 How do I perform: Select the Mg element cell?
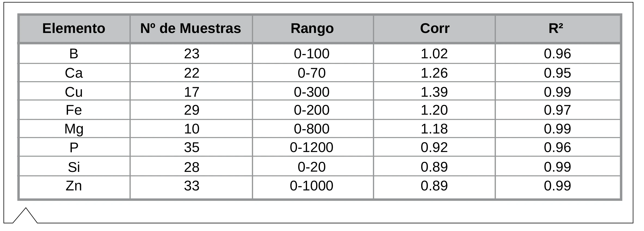pyautogui.click(x=74, y=129)
